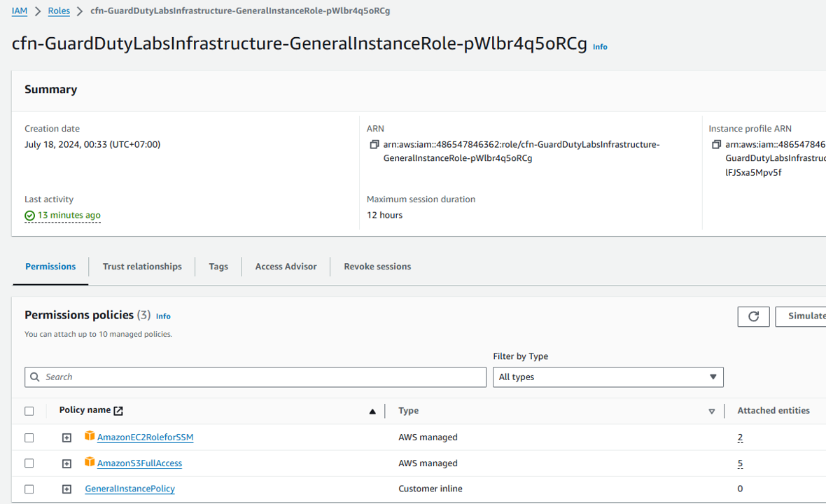
Task: Copy the Instance profile ARN
Action: 716,144
